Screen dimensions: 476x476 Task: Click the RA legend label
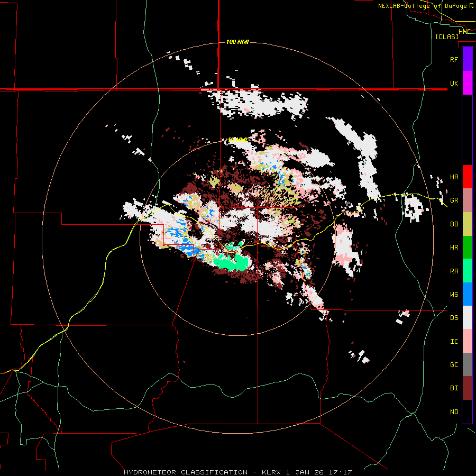[454, 271]
